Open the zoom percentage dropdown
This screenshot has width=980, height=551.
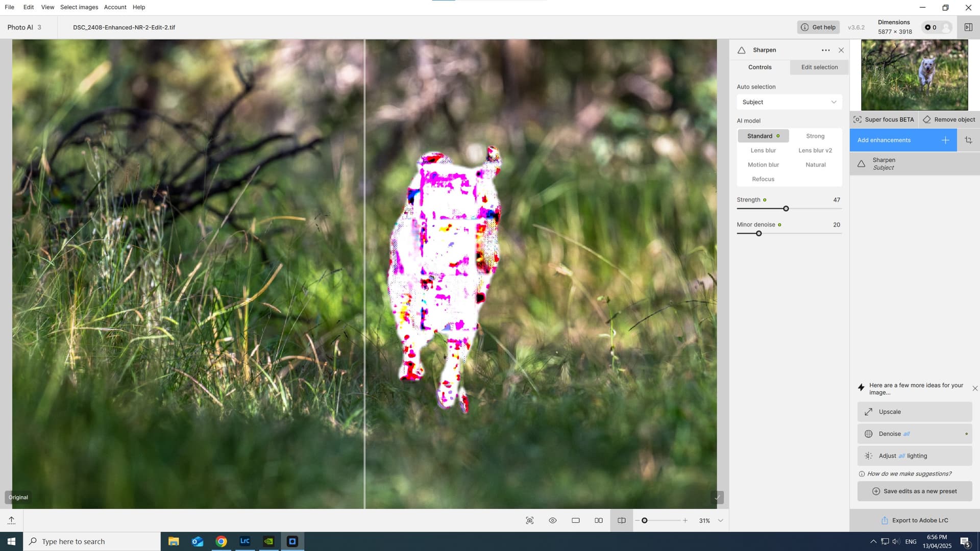click(x=720, y=520)
